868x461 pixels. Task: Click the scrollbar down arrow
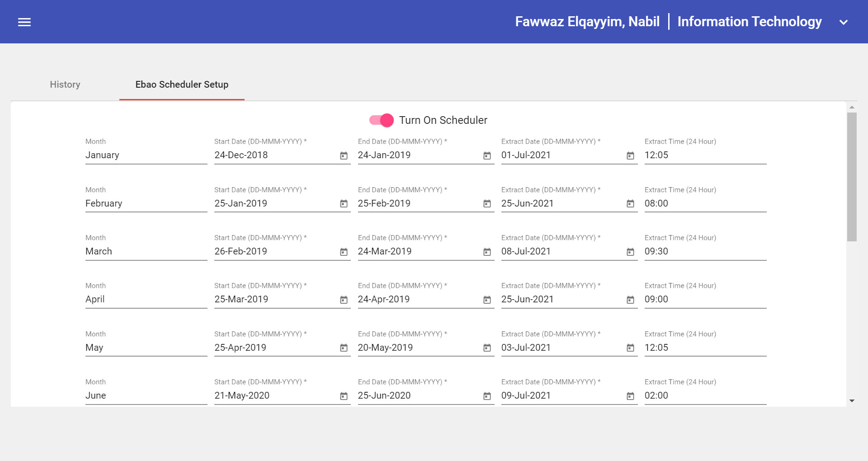pyautogui.click(x=852, y=401)
